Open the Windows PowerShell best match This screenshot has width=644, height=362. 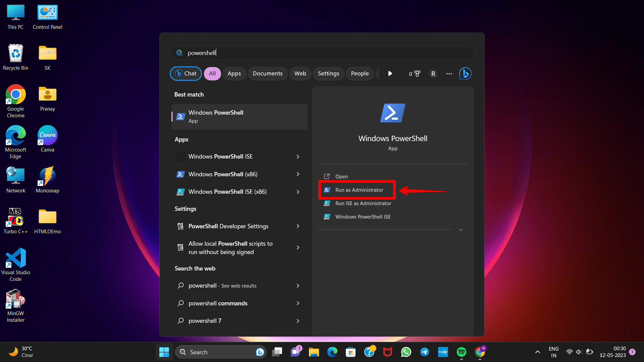tap(239, 117)
